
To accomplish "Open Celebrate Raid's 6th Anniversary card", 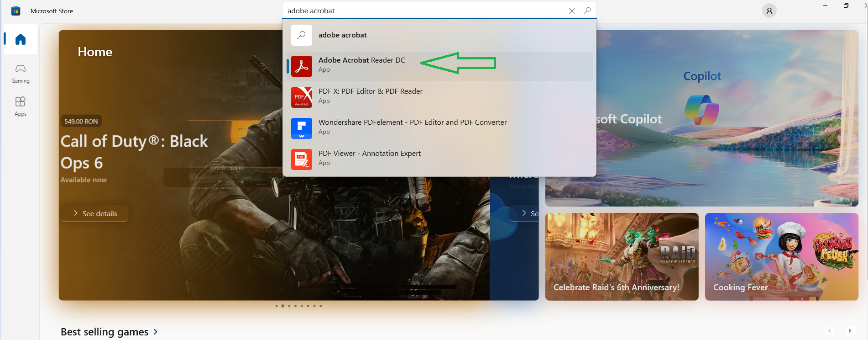I will pos(622,256).
